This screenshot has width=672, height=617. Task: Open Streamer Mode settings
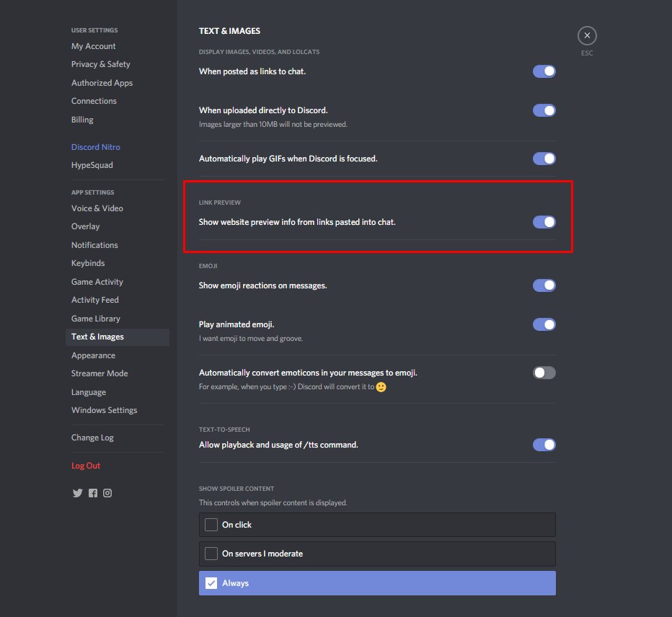coord(100,373)
